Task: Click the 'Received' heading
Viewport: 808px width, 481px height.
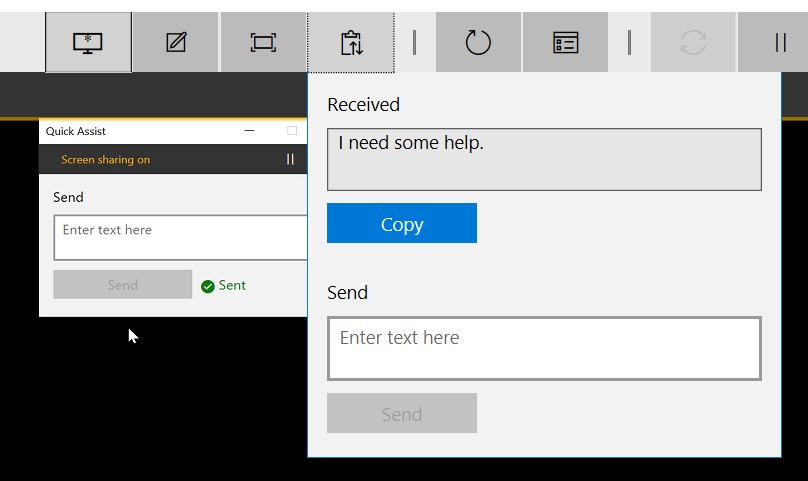Action: pos(364,105)
